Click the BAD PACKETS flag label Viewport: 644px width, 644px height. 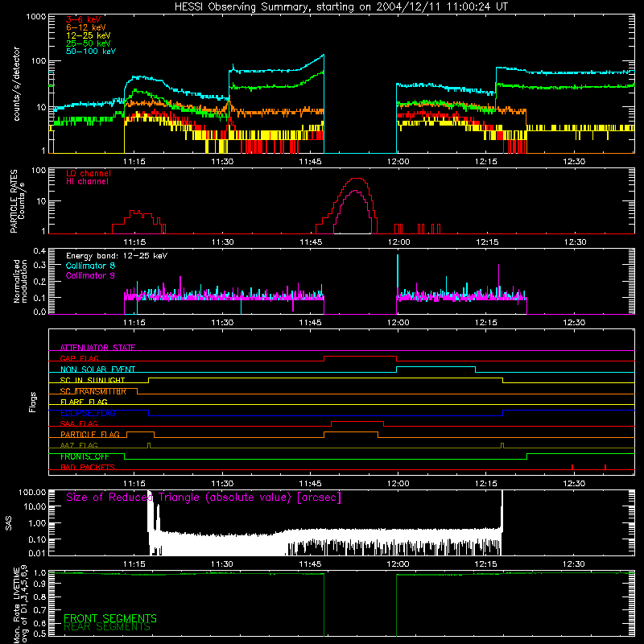[88, 467]
